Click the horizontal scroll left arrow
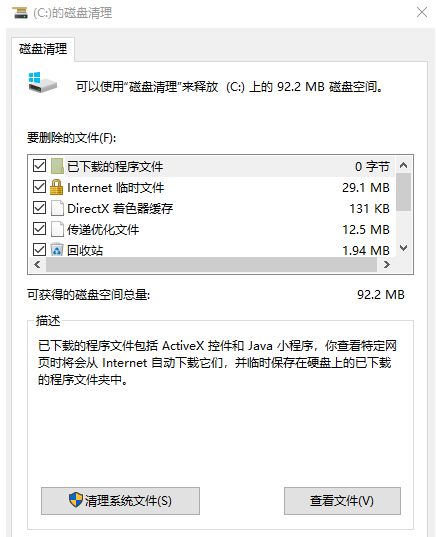The image size is (436, 537). tap(37, 265)
